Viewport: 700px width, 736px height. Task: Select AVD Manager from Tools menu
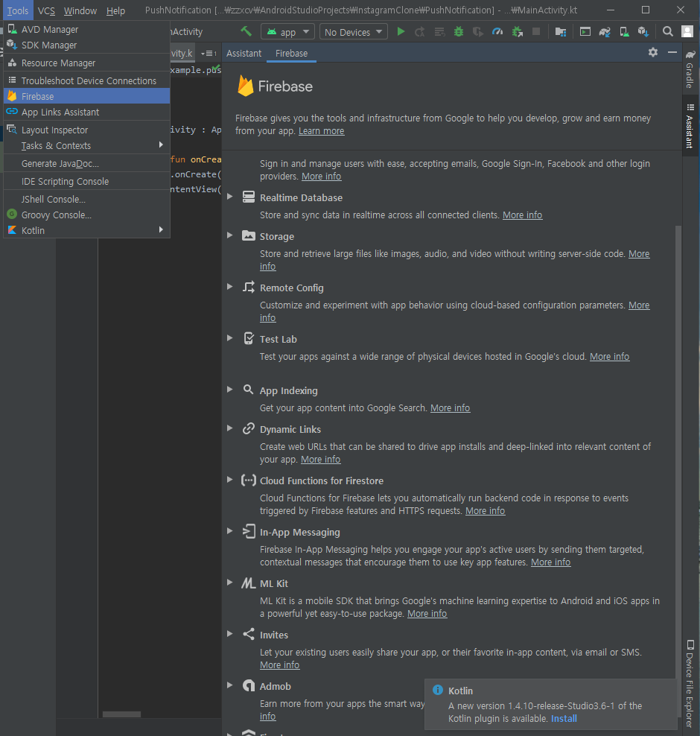[x=87, y=29]
